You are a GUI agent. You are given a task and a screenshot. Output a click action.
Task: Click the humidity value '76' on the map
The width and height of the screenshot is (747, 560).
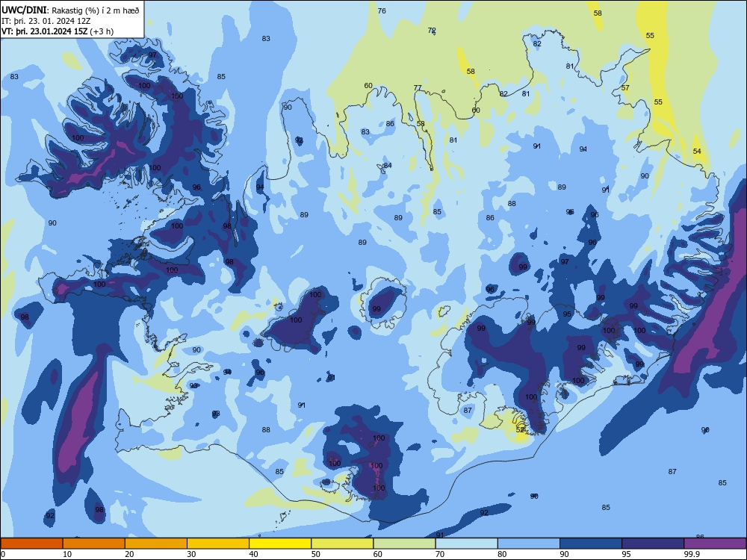[x=382, y=11]
